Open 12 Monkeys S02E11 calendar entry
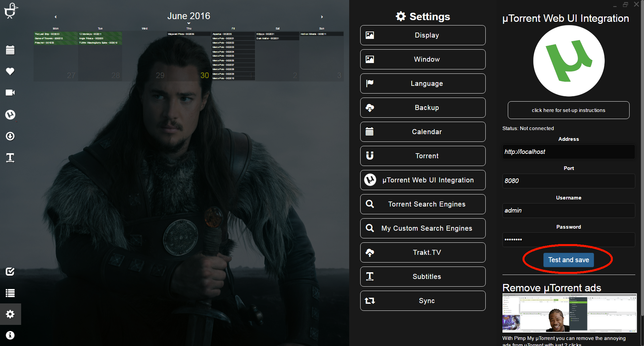The image size is (644, 346). pyautogui.click(x=100, y=34)
